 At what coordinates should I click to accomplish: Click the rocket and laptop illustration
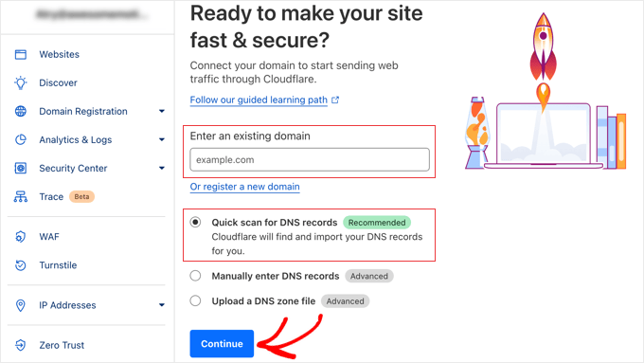(x=546, y=91)
